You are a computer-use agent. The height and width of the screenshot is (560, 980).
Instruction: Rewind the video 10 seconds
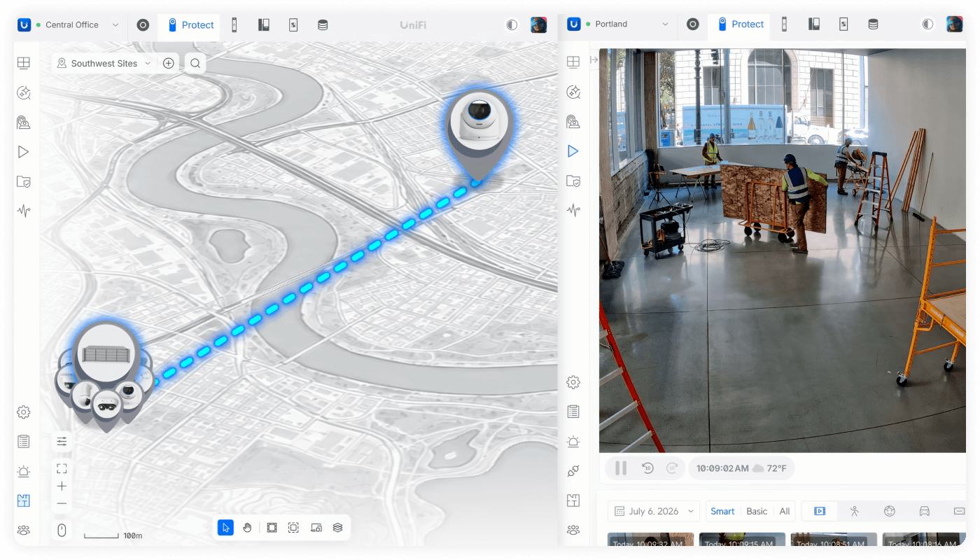(x=648, y=468)
